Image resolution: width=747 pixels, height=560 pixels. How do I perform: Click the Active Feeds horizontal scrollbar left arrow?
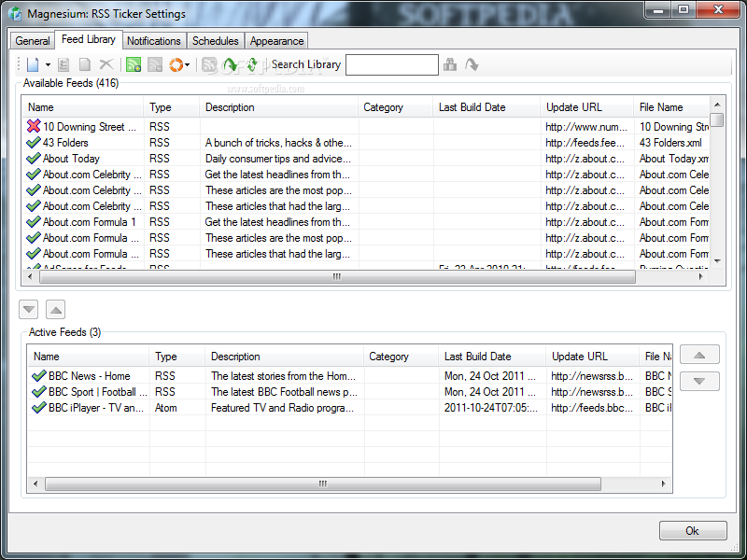tap(35, 483)
